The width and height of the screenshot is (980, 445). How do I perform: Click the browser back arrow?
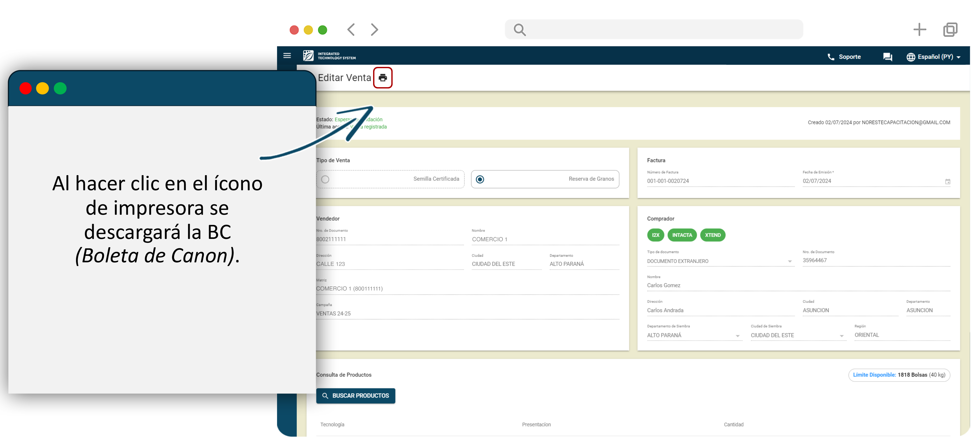(351, 29)
